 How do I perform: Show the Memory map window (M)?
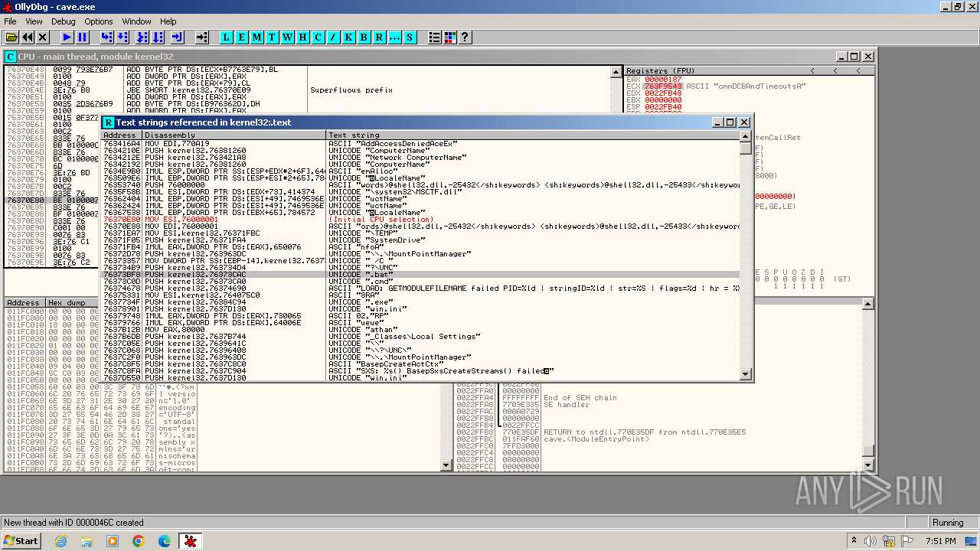[x=257, y=37]
